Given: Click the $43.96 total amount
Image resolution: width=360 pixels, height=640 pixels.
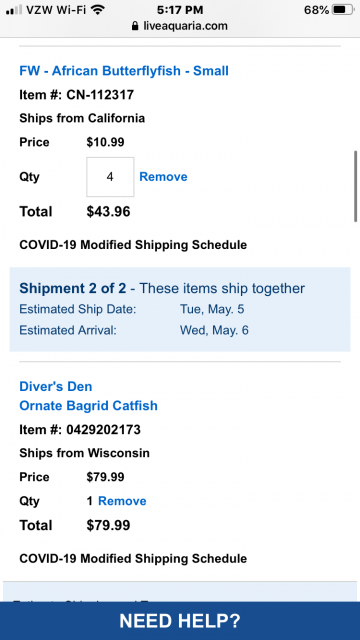Looking at the screenshot, I should 108,211.
